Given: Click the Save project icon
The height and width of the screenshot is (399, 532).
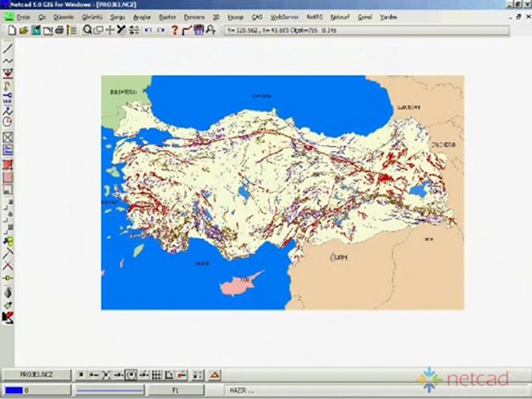Looking at the screenshot, I should coord(35,30).
